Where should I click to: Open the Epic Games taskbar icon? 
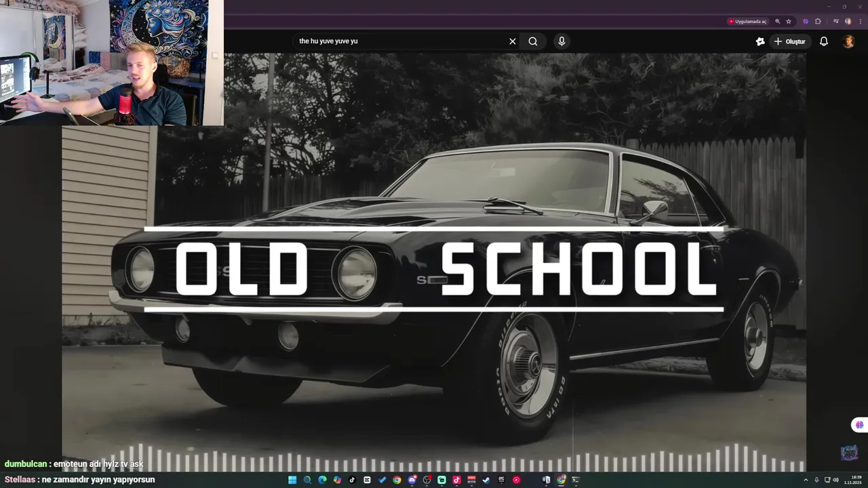(x=501, y=480)
